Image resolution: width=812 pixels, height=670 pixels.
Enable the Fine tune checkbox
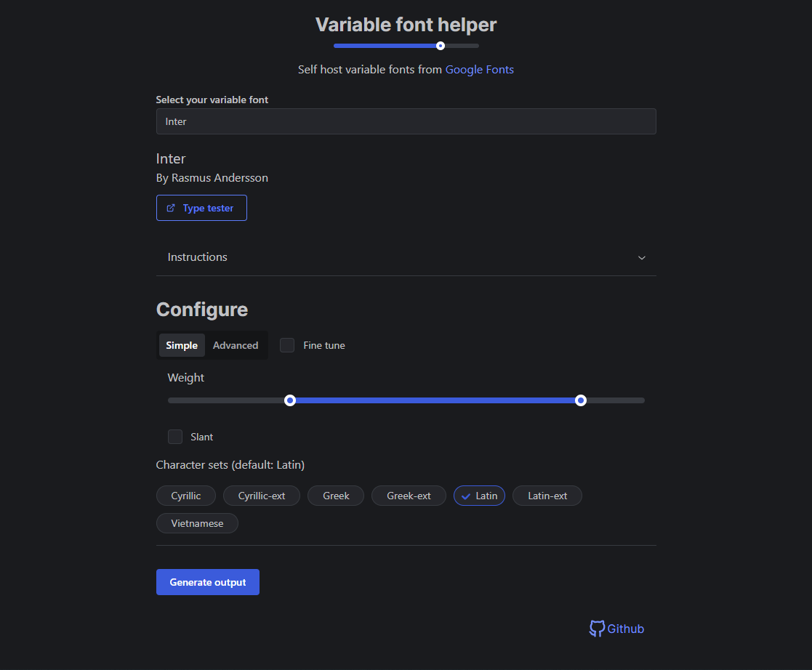point(287,345)
